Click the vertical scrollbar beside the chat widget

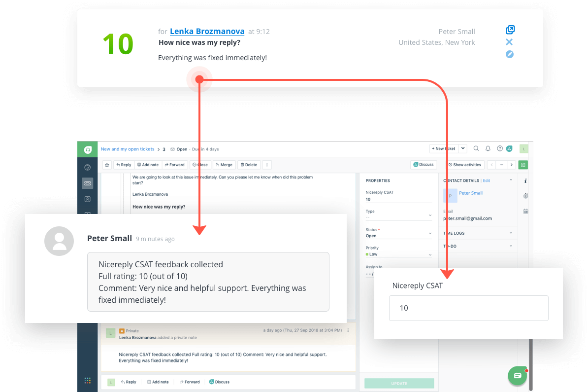tap(530, 364)
